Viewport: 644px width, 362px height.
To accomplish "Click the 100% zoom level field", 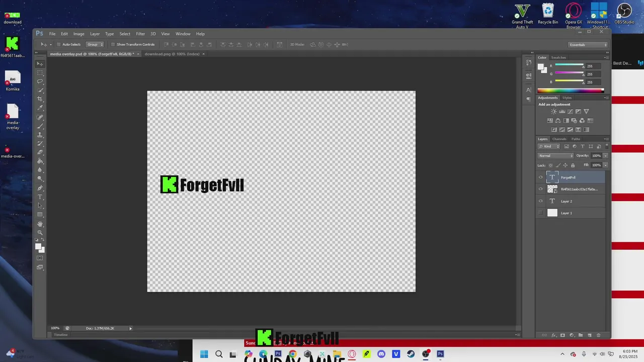I will 55,328.
